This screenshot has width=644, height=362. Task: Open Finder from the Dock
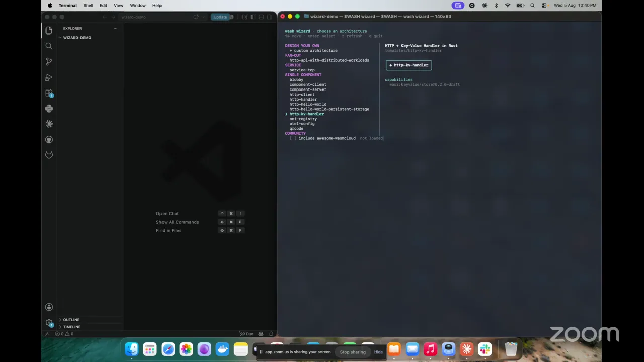(132, 349)
